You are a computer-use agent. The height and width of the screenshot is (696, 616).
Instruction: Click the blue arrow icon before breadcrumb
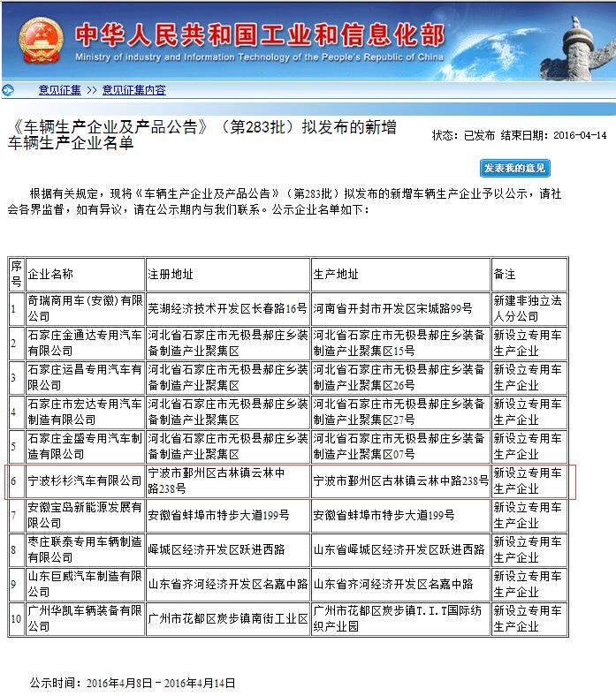click(x=8, y=89)
